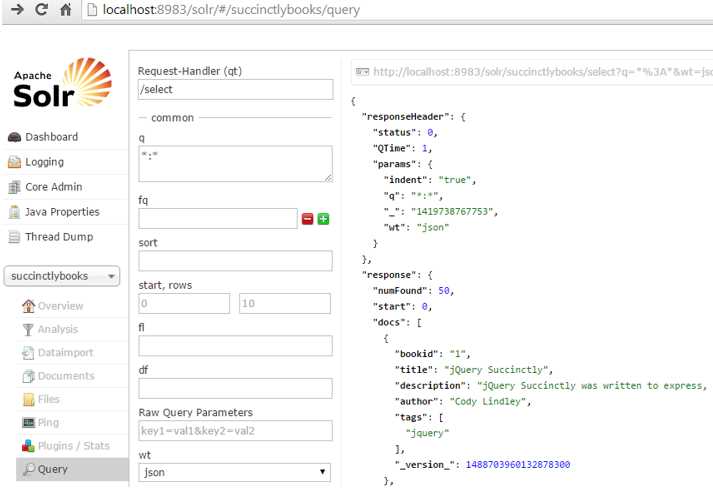Click the "QTime" line in the response
The height and width of the screenshot is (492, 713).
pos(402,148)
